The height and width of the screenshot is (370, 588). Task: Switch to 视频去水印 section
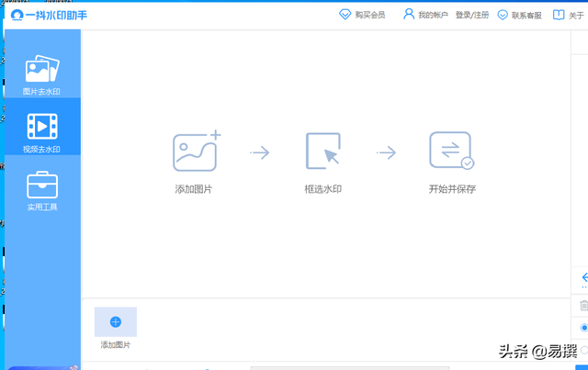(x=42, y=127)
